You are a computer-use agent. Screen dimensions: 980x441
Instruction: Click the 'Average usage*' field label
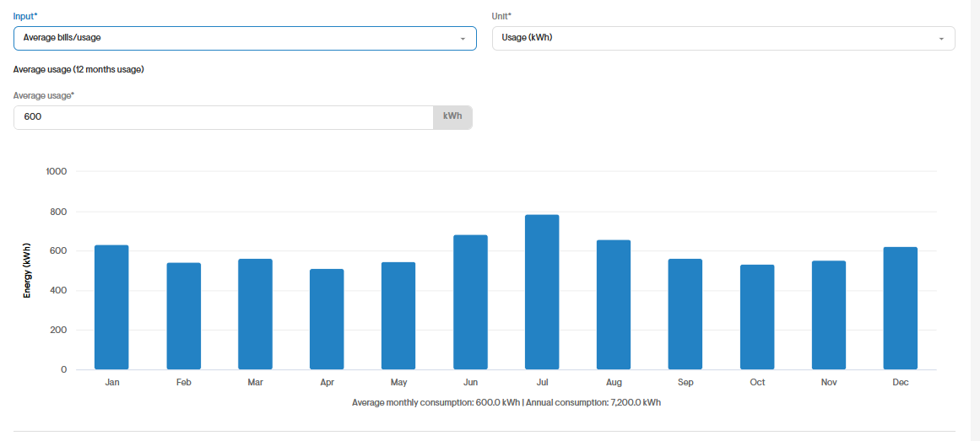(x=45, y=95)
